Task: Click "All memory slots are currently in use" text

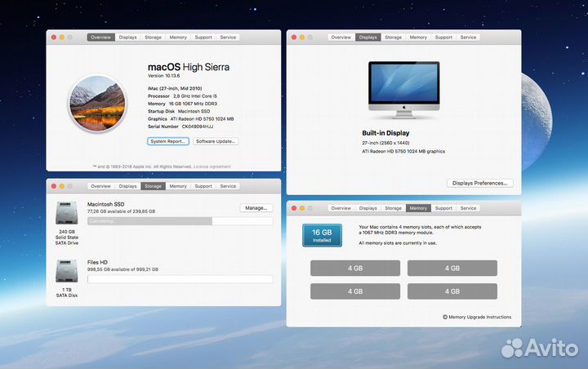Action: 398,243
